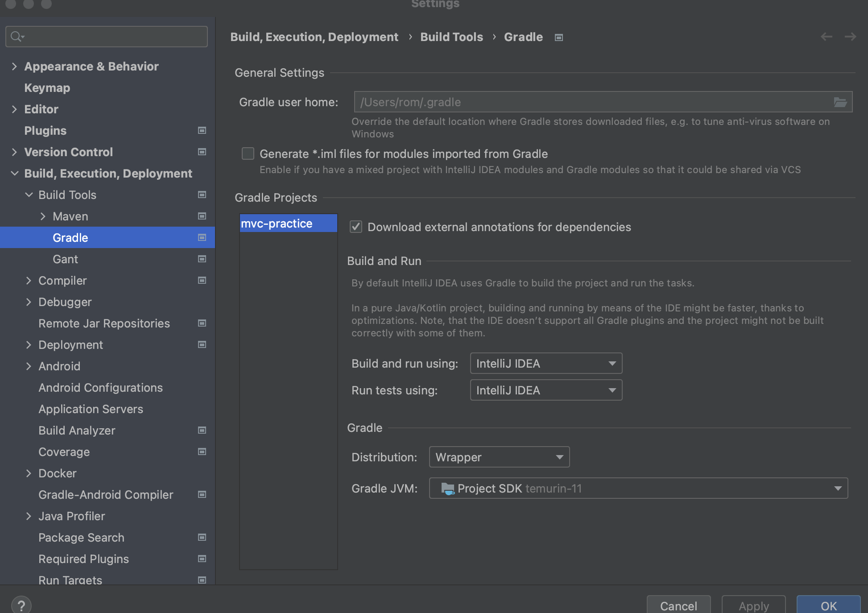Expand the Appearance & Behavior tree node
The height and width of the screenshot is (613, 868).
(14, 66)
